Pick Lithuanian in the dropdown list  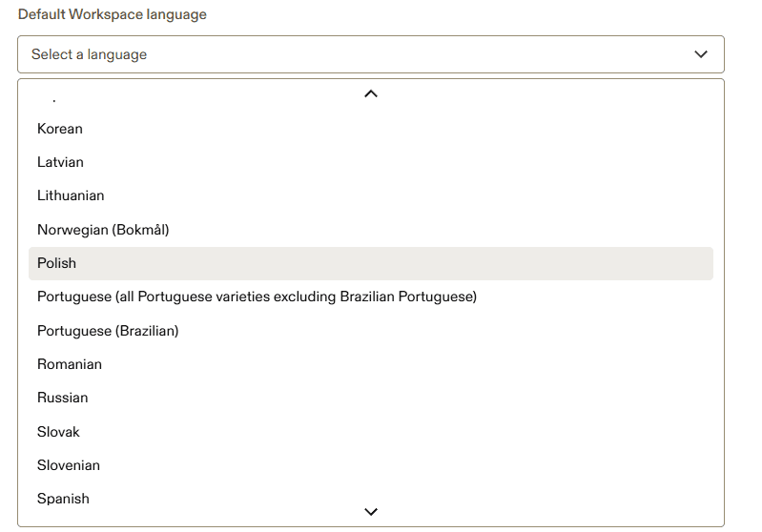(71, 195)
